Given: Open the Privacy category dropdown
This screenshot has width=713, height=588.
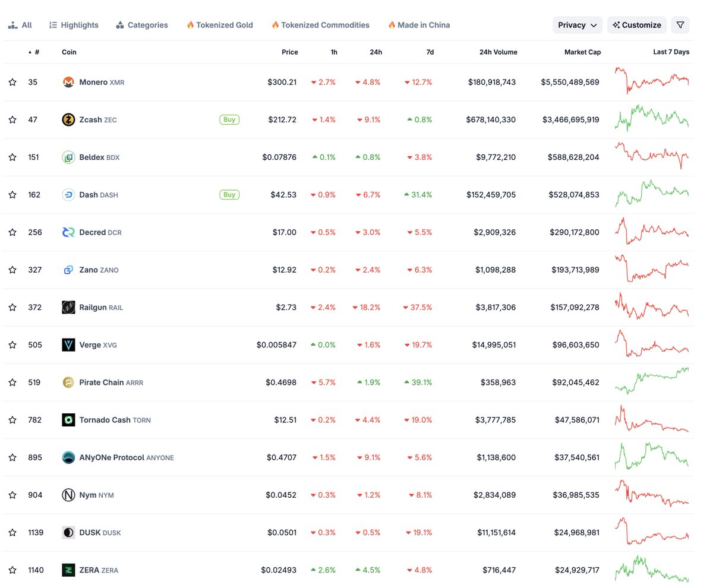Looking at the screenshot, I should coord(578,25).
